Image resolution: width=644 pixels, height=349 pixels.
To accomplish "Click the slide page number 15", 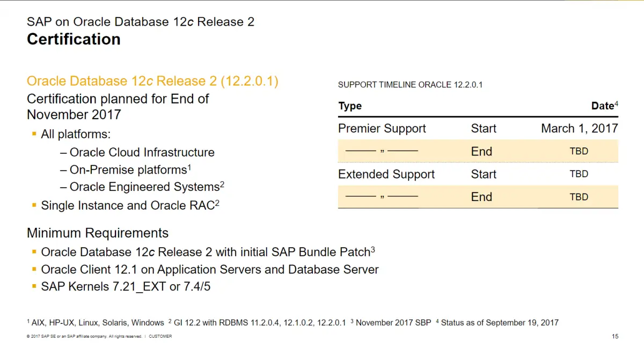I will click(615, 337).
